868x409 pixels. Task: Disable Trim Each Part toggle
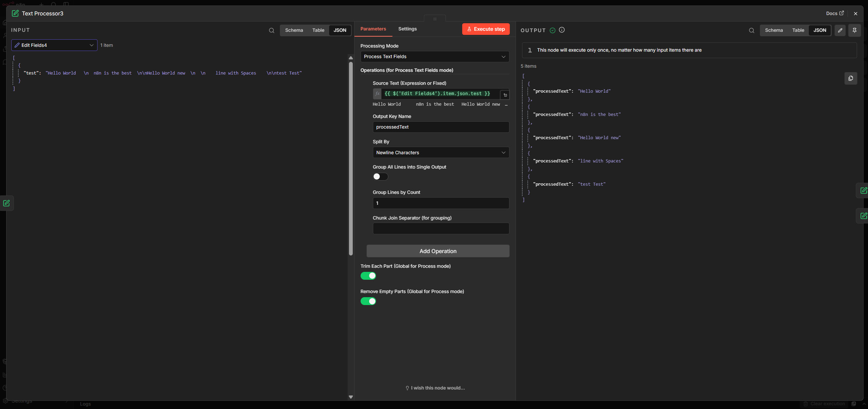[x=368, y=276]
